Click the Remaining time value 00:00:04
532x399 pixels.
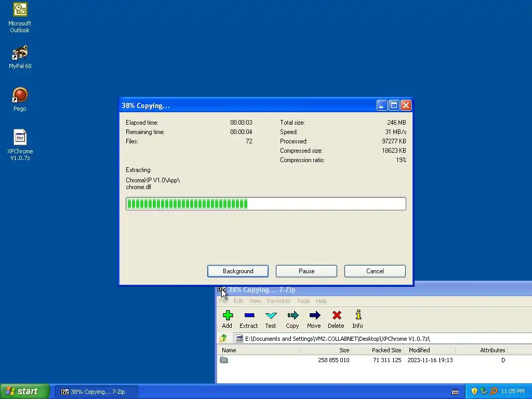click(241, 132)
